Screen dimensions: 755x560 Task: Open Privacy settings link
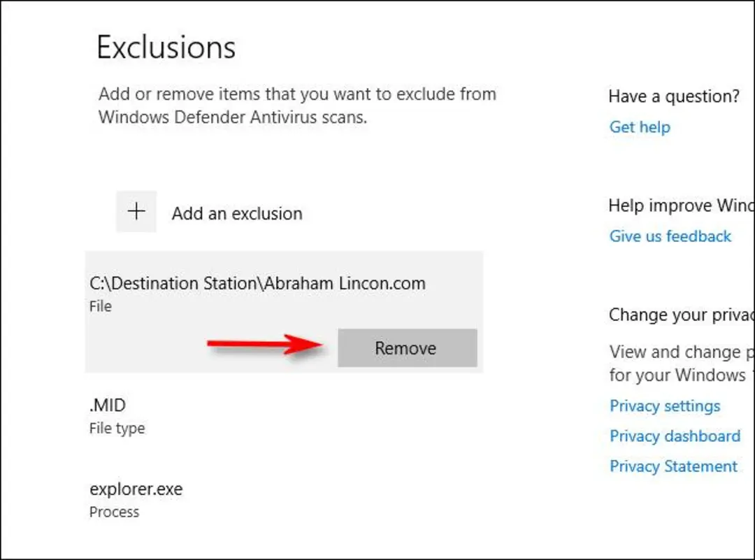point(665,406)
